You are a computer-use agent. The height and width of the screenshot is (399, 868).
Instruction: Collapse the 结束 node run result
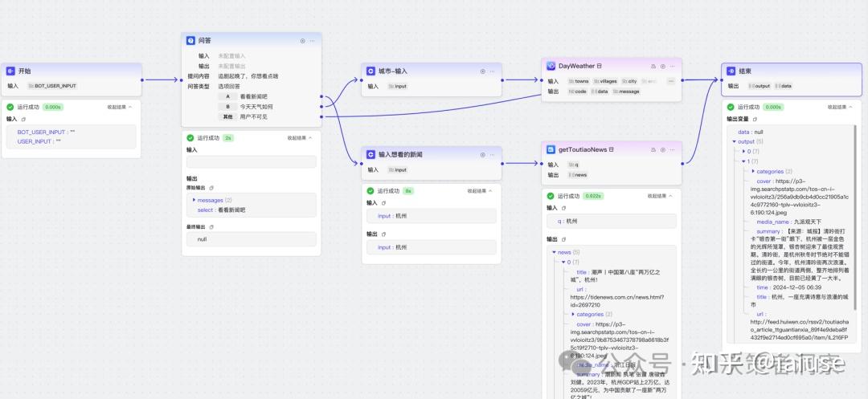[841, 108]
